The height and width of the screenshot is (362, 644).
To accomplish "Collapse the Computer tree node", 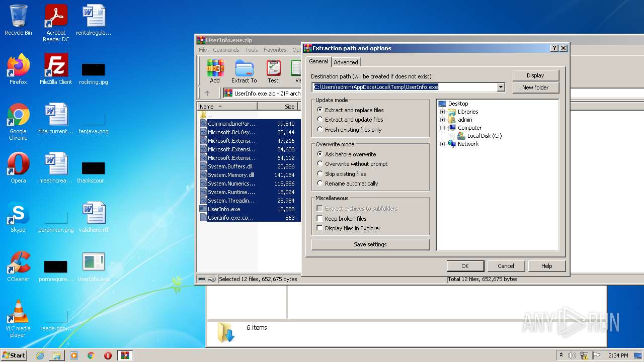I will coord(443,128).
